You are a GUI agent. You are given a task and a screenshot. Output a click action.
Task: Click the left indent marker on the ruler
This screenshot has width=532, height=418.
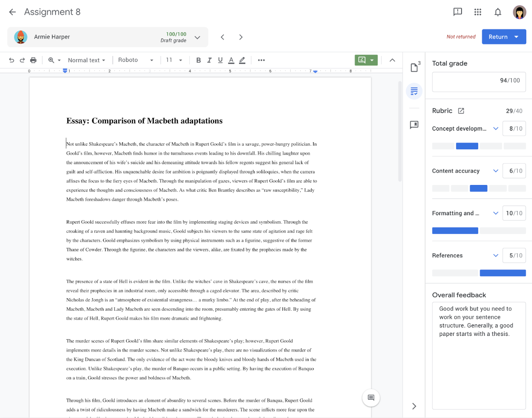click(65, 71)
